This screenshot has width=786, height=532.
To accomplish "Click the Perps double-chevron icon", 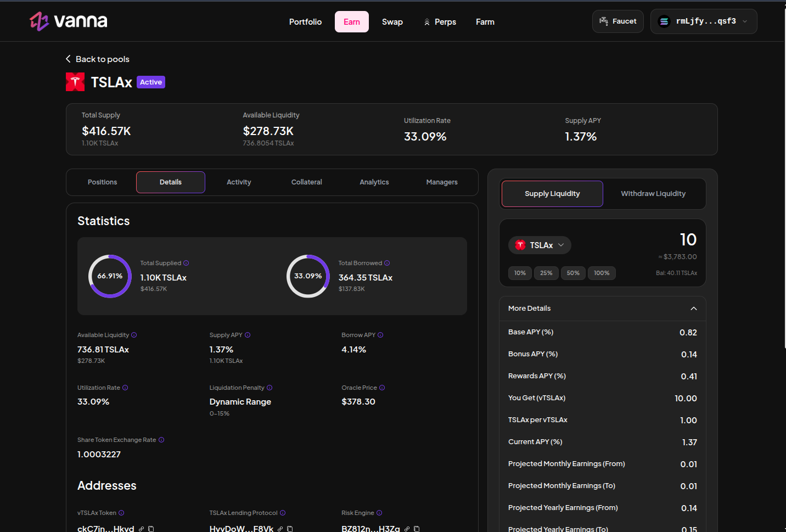I will (426, 22).
